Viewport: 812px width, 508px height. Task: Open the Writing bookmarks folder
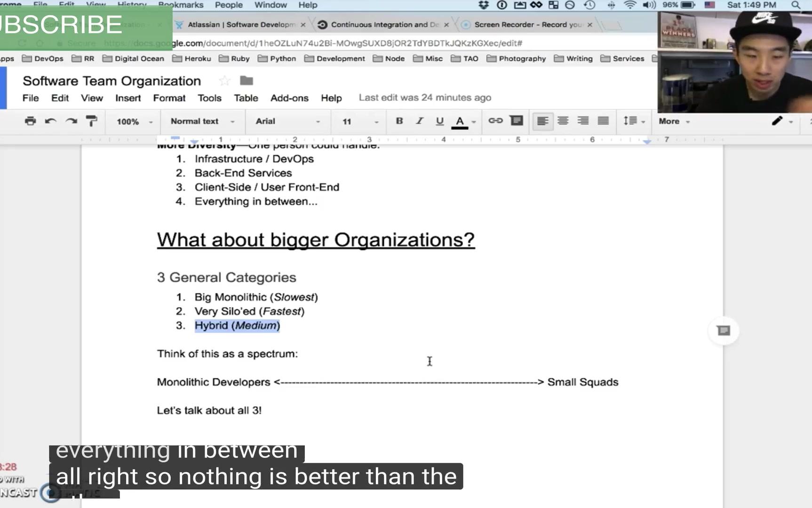pyautogui.click(x=573, y=58)
